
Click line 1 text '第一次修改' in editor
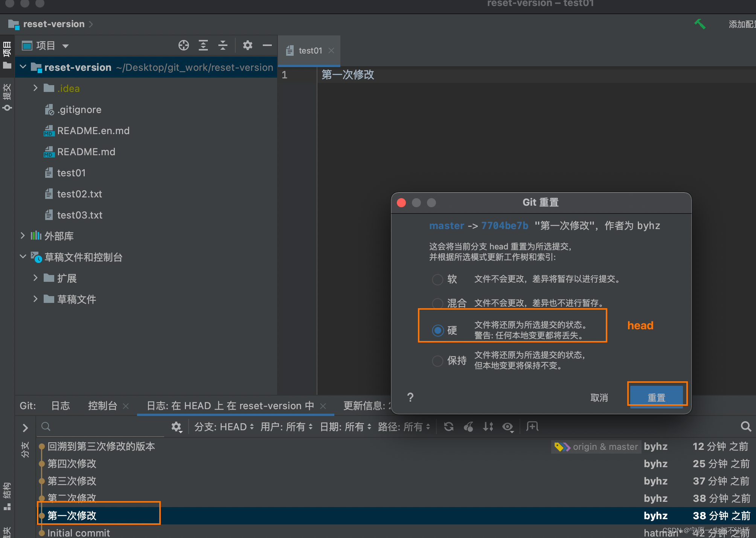coord(348,75)
